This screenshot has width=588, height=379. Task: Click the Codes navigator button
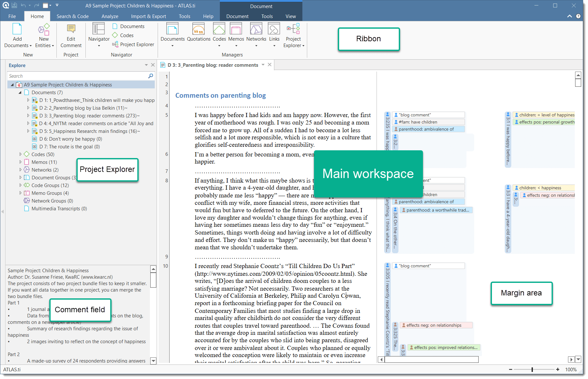(123, 35)
